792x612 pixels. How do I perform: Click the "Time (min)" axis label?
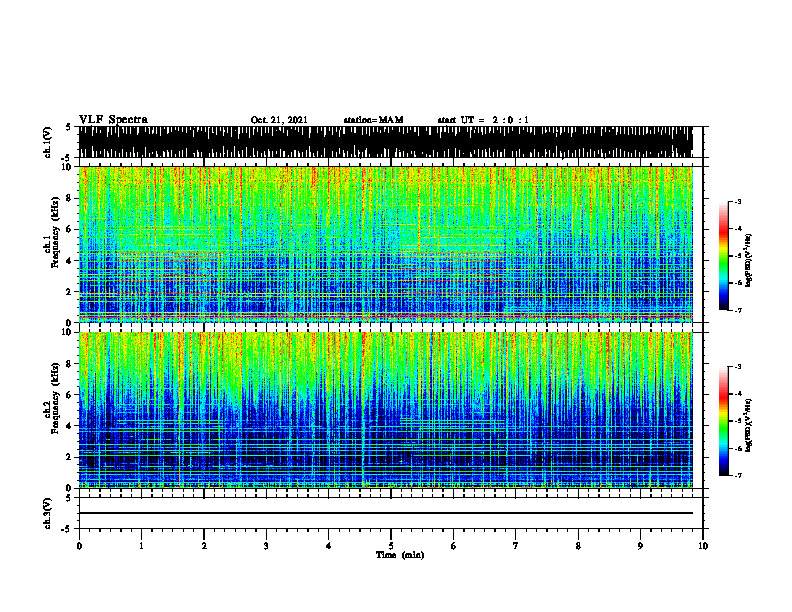[400, 555]
